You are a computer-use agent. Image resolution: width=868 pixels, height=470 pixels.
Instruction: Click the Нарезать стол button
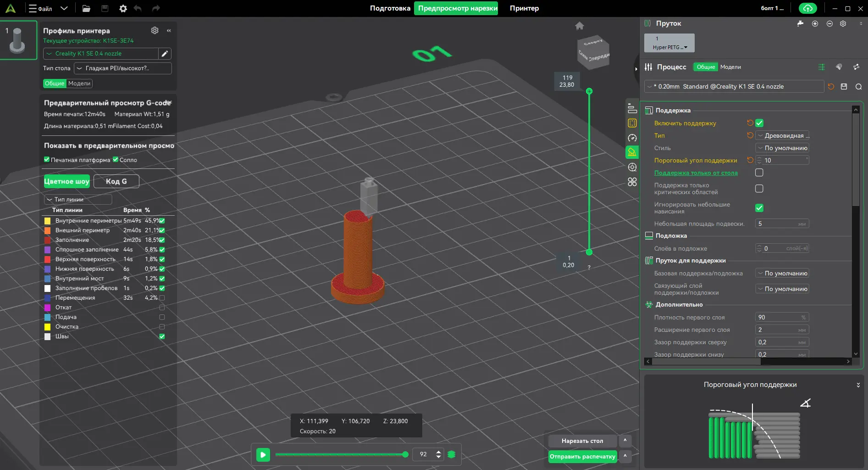(x=582, y=441)
